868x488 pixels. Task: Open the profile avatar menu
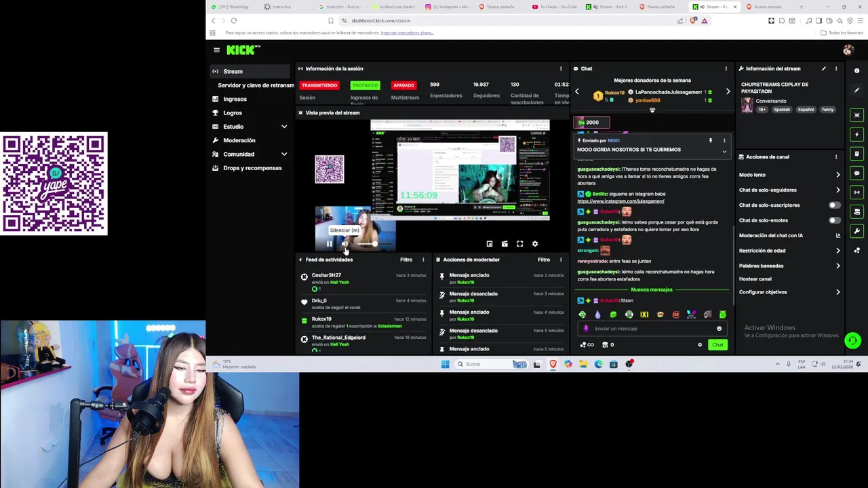click(848, 49)
